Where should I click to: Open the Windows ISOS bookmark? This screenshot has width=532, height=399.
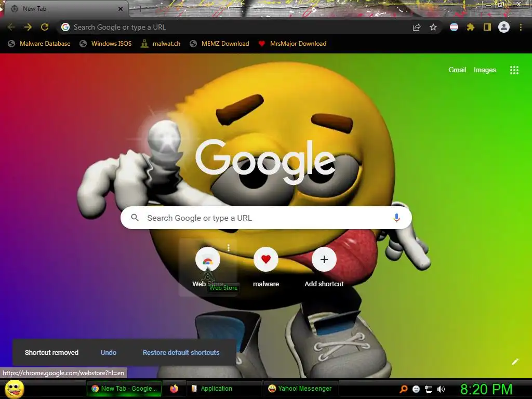pos(105,44)
